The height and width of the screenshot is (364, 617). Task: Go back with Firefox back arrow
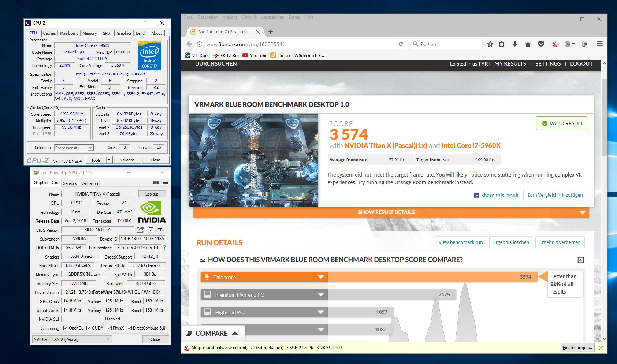pos(189,44)
